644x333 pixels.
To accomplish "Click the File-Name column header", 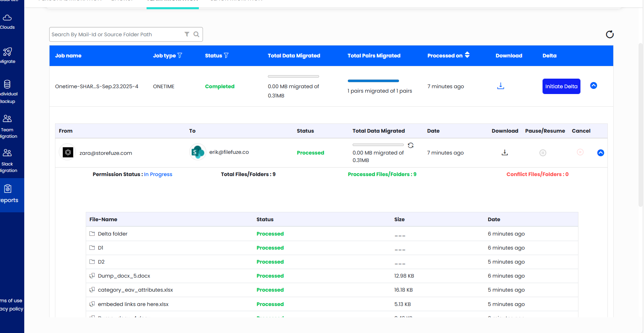I will tap(103, 219).
